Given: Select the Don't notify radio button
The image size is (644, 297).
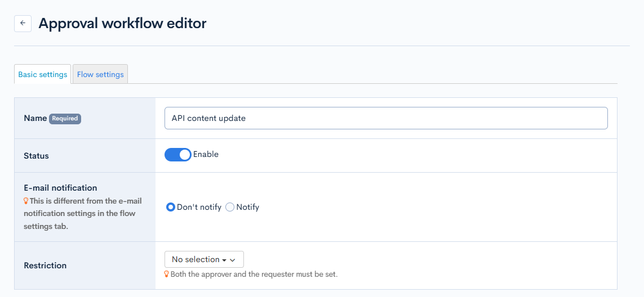Looking at the screenshot, I should pos(171,207).
